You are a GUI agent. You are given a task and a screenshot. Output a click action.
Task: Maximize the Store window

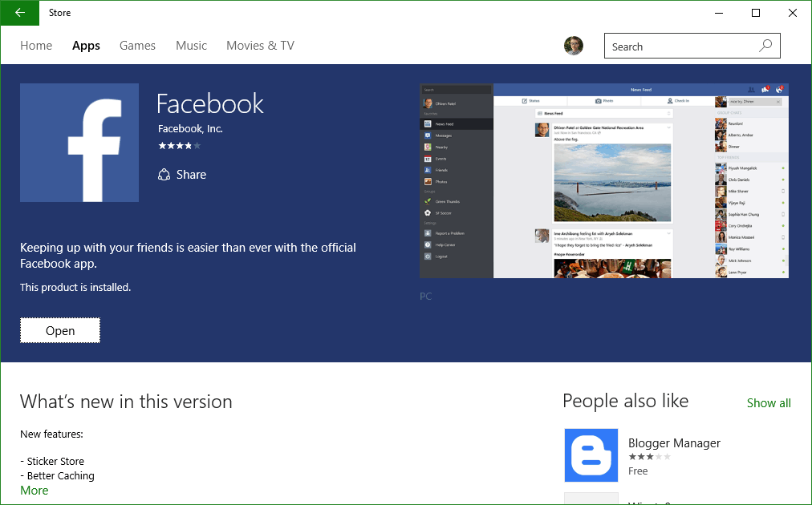pos(756,13)
